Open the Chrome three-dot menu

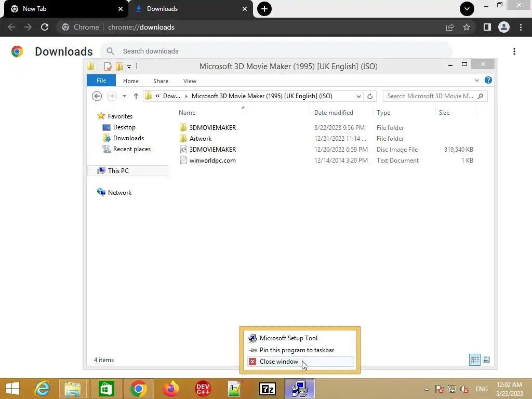[x=521, y=27]
